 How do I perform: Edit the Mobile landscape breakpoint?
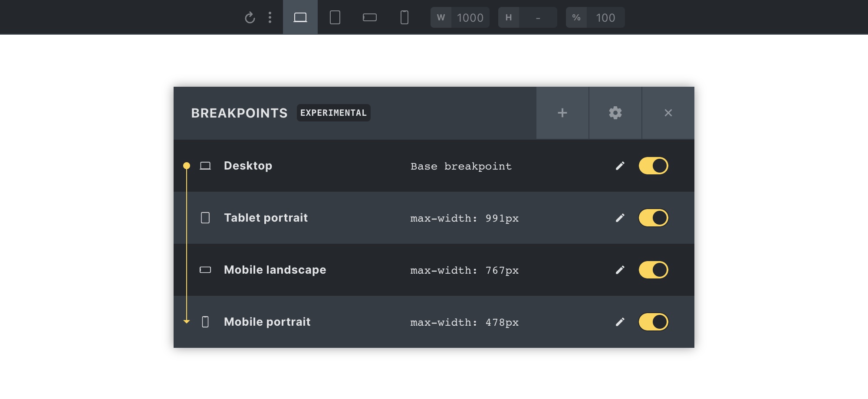point(620,270)
